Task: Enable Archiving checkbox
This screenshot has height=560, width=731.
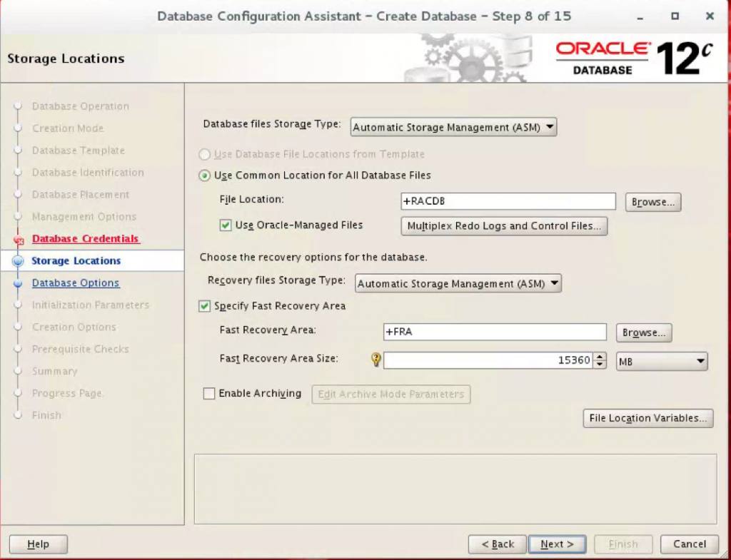Action: 209,394
